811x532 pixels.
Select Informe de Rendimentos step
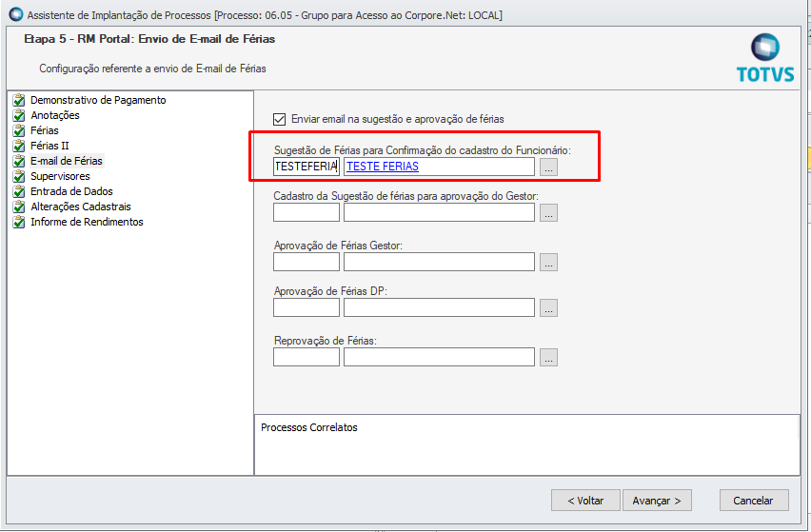tap(87, 222)
